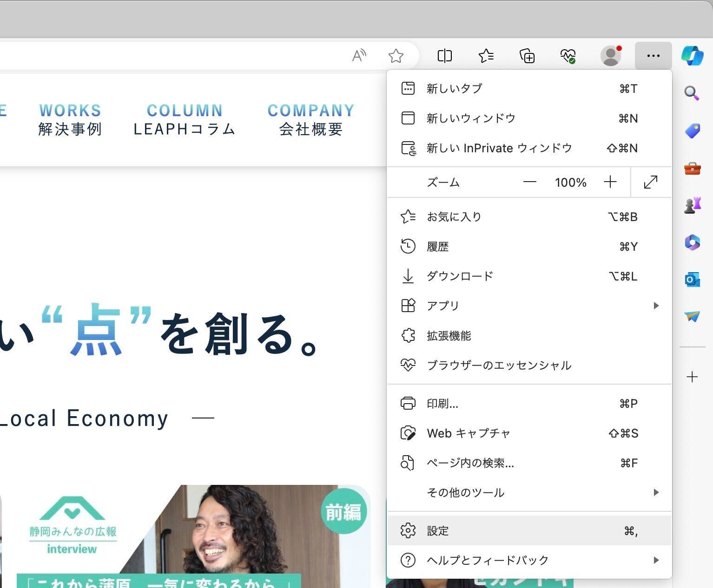Open Collections from the toolbar
Screen dimensions: 713x588
pyautogui.click(x=527, y=56)
